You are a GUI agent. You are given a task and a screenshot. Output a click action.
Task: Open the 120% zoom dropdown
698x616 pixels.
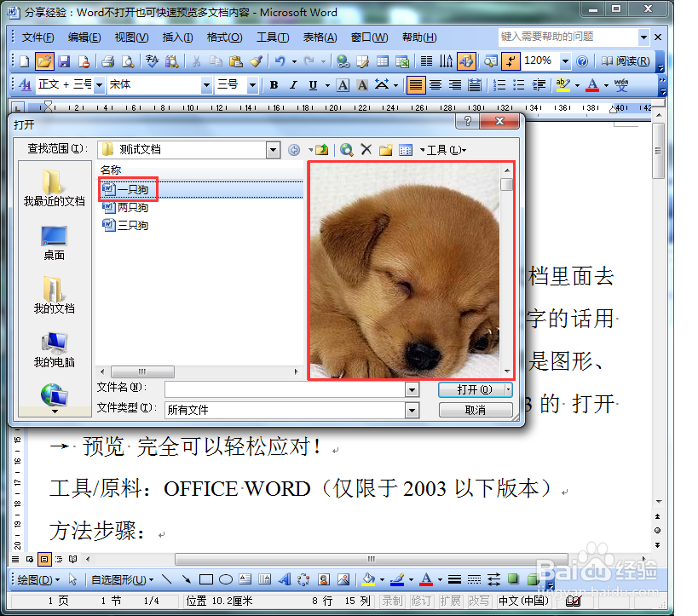click(x=564, y=61)
